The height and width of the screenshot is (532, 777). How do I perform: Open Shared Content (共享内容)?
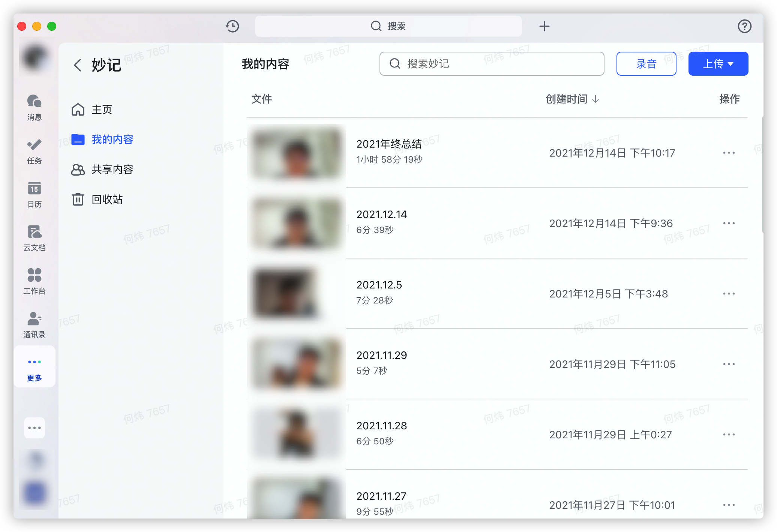click(x=102, y=169)
